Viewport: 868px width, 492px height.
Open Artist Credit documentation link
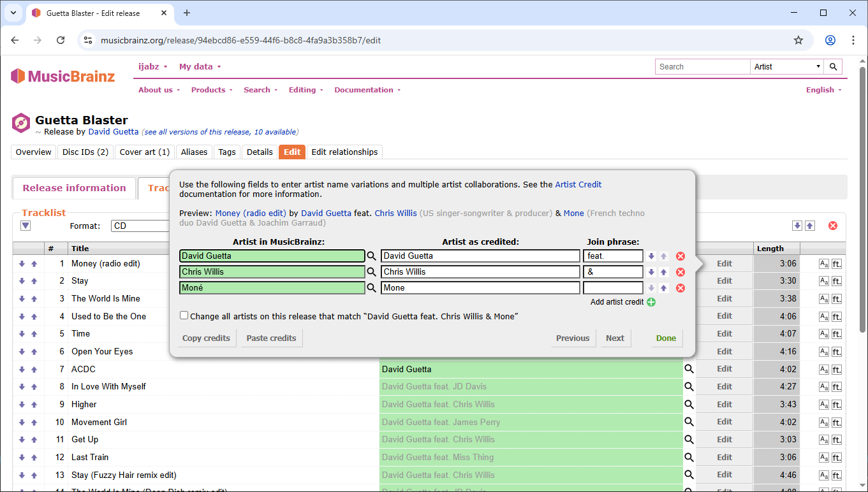[578, 184]
